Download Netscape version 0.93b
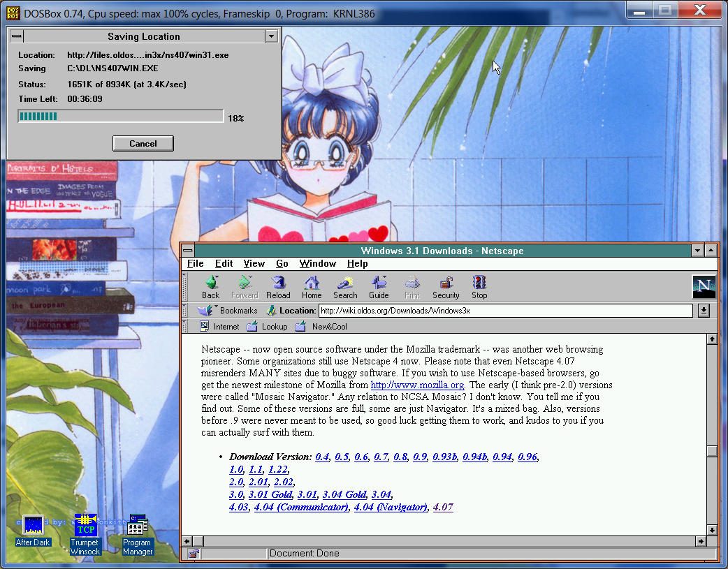Screen dimensions: 728x569 point(445,457)
